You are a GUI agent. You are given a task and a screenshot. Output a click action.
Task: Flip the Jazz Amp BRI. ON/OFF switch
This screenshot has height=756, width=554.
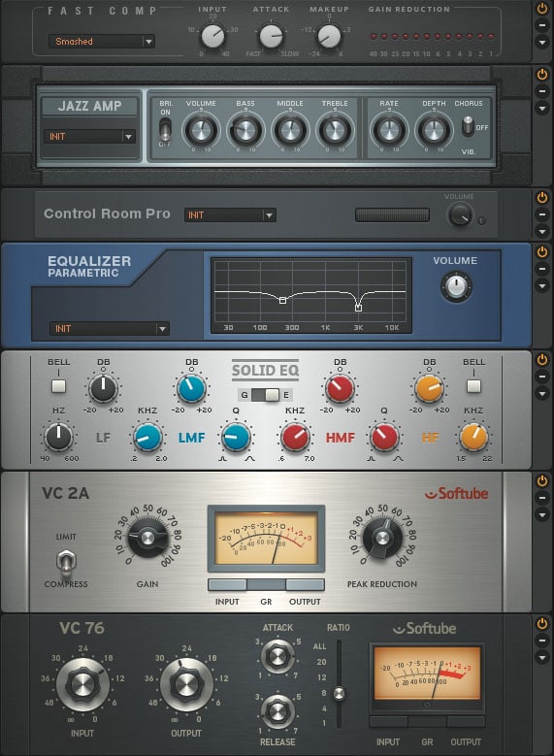(165, 129)
